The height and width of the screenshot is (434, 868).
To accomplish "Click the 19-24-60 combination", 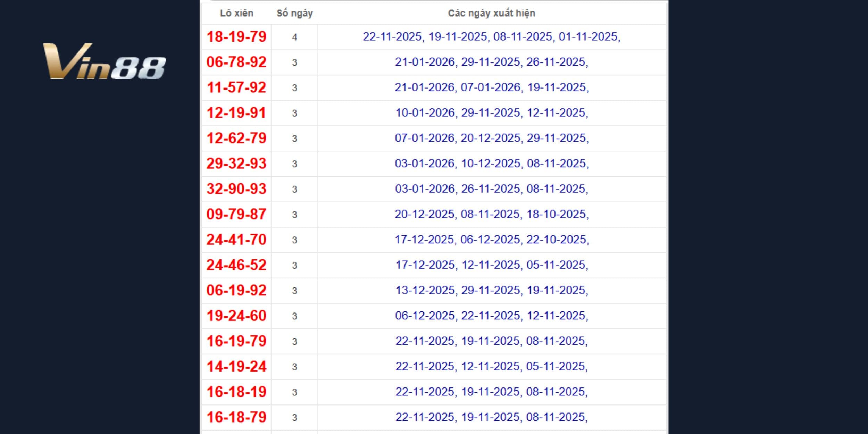I will (x=236, y=316).
